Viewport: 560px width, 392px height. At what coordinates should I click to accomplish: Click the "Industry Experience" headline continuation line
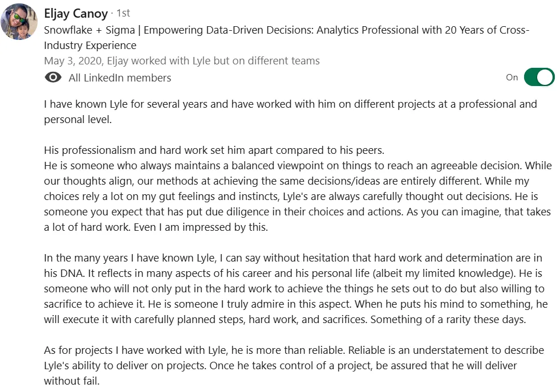pyautogui.click(x=90, y=46)
